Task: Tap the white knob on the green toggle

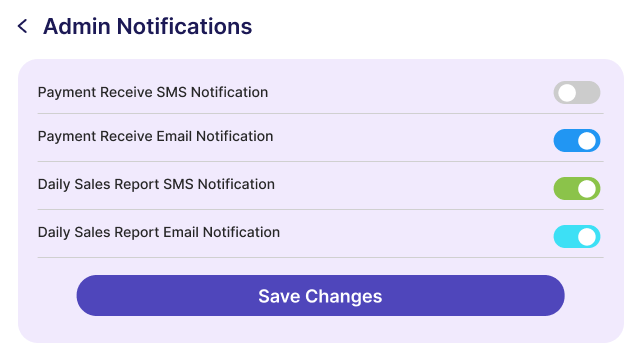Action: click(587, 189)
